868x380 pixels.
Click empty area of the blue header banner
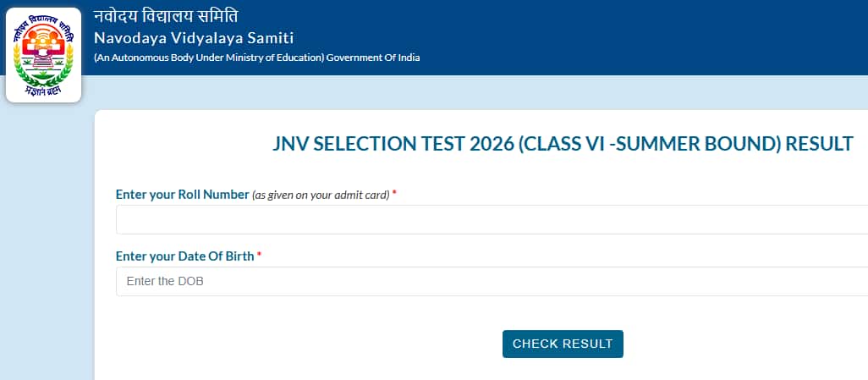643,38
